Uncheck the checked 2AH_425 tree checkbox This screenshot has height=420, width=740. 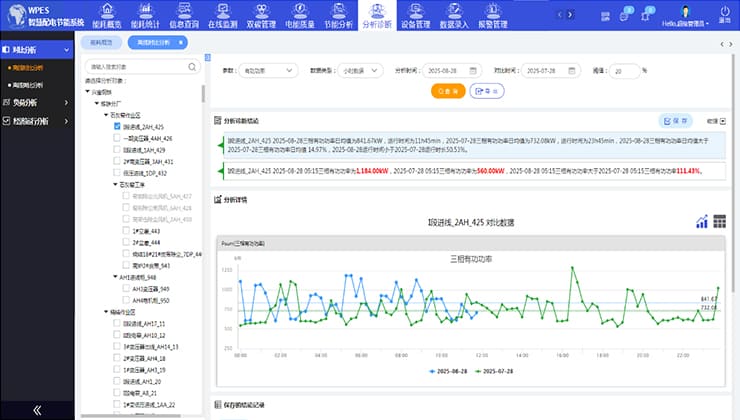pyautogui.click(x=118, y=127)
